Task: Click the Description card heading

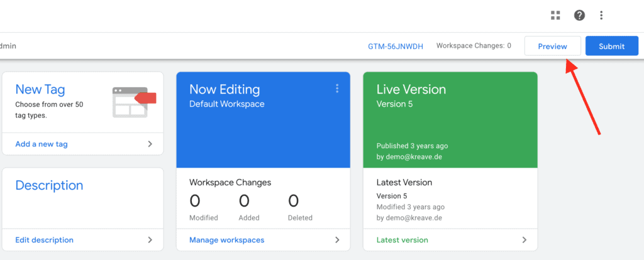Action: coord(49,185)
